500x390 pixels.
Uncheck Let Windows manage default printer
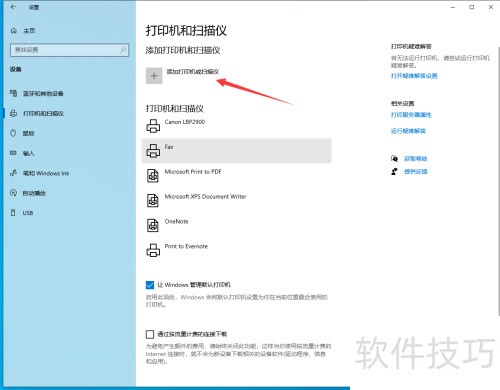click(150, 285)
